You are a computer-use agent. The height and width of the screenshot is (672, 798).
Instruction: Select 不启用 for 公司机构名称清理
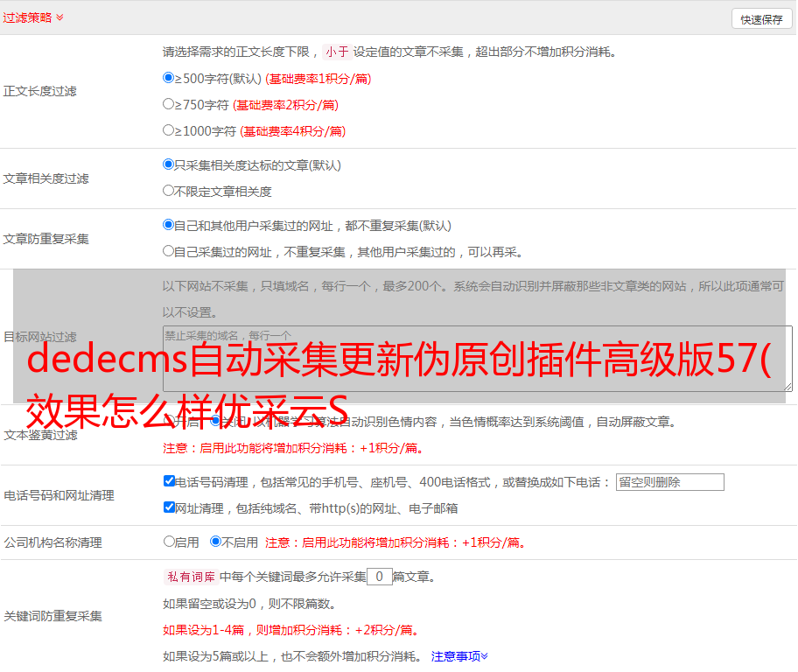point(216,542)
